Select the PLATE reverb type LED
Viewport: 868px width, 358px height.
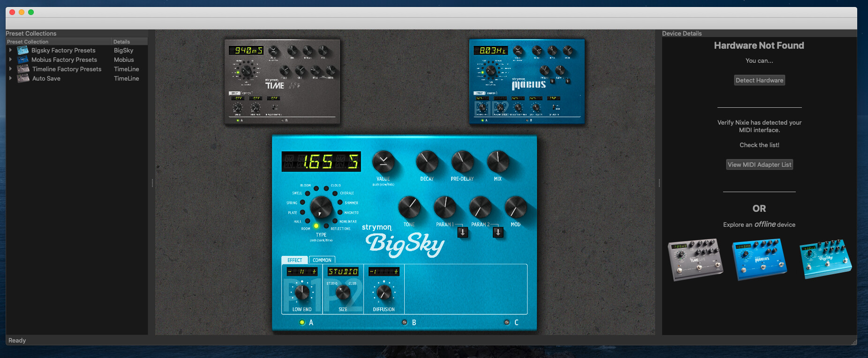pyautogui.click(x=302, y=212)
